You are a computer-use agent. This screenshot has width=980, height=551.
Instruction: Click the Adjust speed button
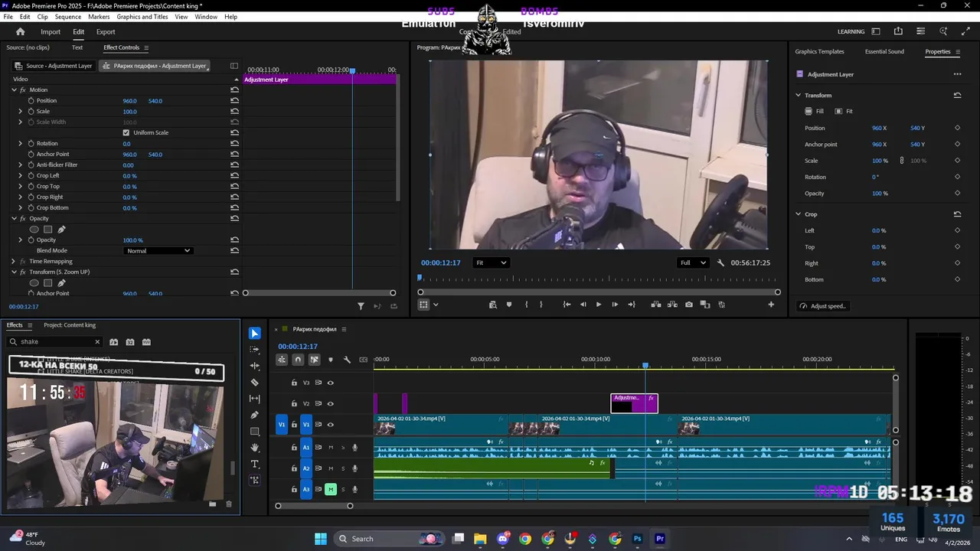click(823, 306)
